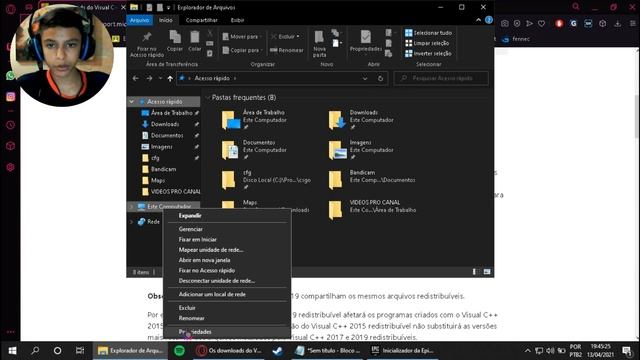Select Downloads in the navigation pane
The height and width of the screenshot is (360, 640).
[x=165, y=124]
